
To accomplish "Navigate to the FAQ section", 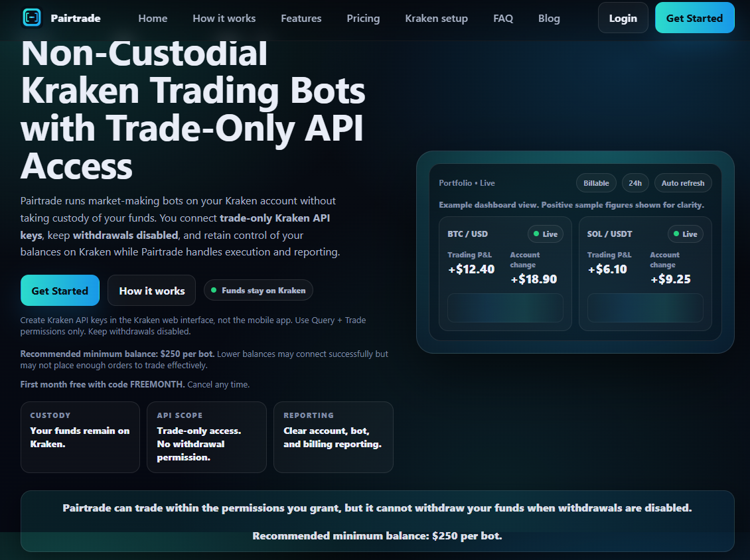I will 503,18.
